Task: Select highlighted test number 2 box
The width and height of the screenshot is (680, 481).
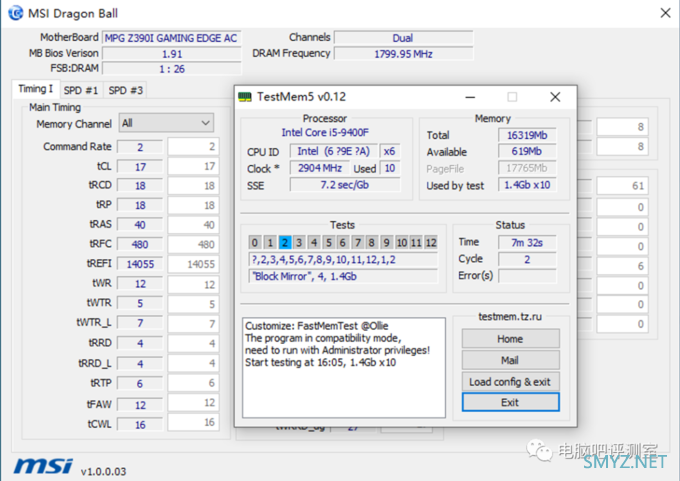Action: 284,242
